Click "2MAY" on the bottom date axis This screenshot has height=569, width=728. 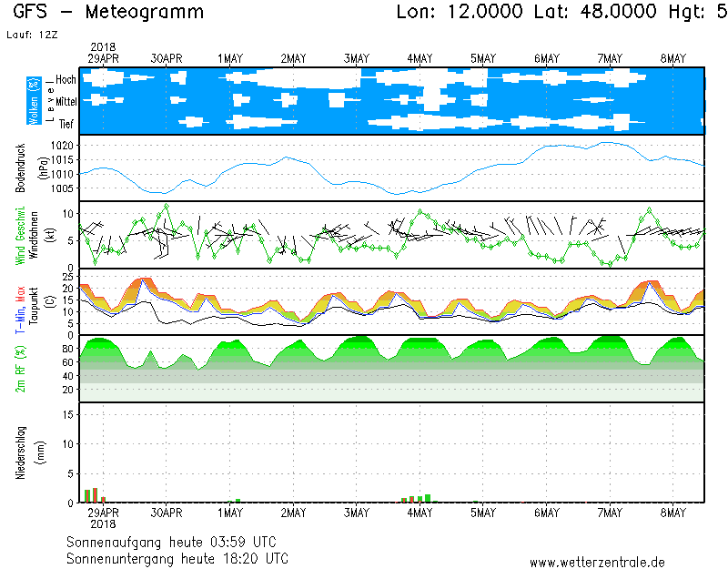point(293,513)
